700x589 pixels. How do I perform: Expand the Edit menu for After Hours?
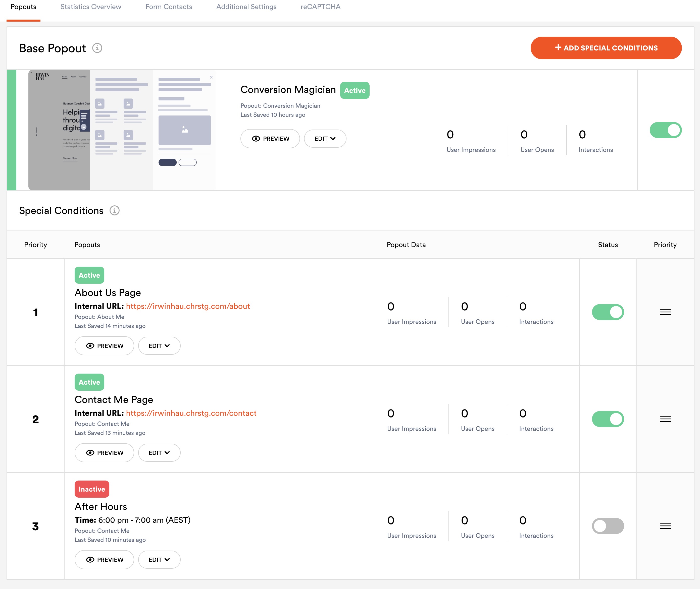(159, 560)
